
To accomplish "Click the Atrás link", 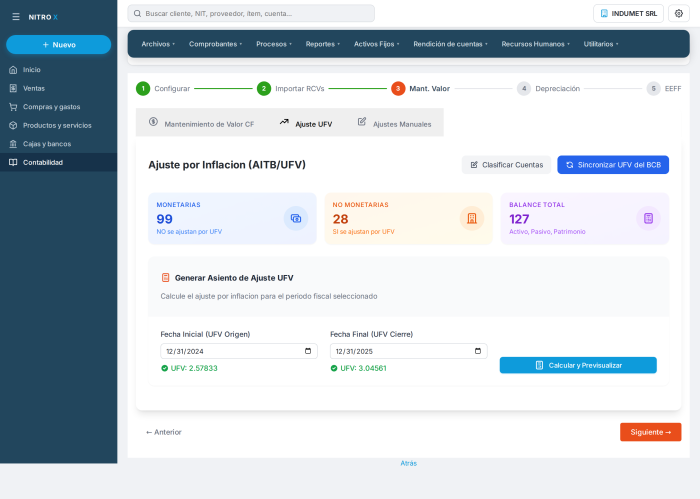I will [408, 463].
